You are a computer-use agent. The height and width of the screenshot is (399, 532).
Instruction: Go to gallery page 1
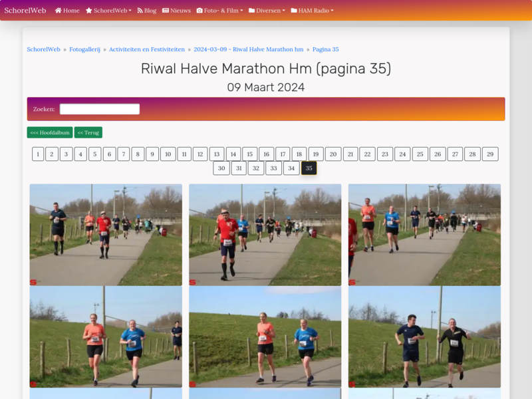[38, 154]
